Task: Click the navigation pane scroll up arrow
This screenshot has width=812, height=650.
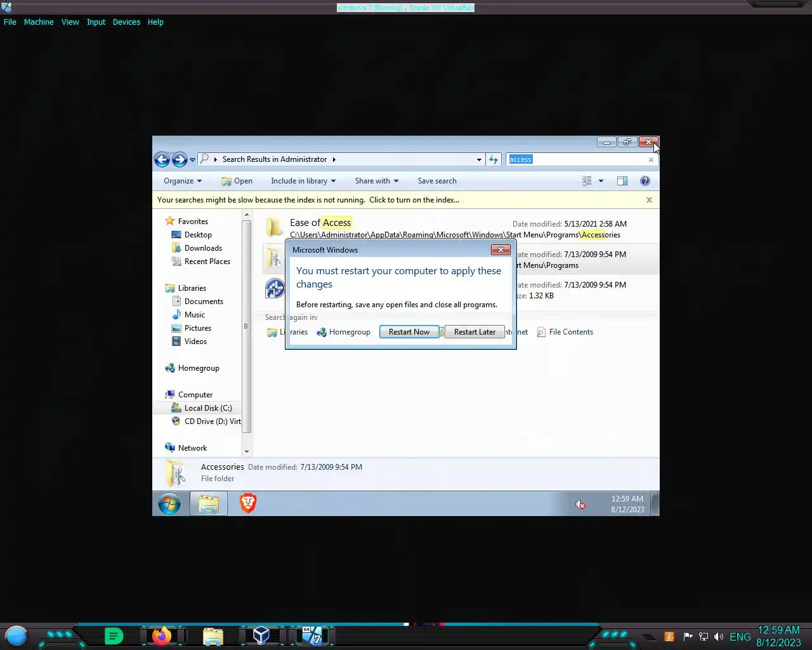Action: (x=247, y=215)
